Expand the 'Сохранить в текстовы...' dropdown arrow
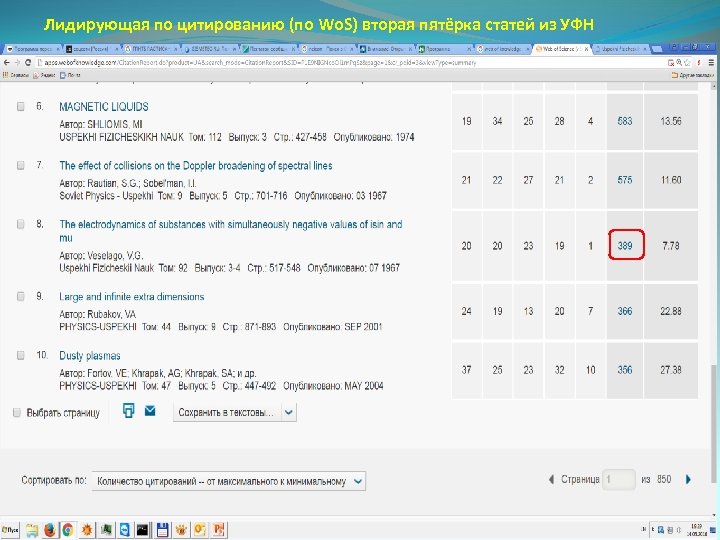 288,412
